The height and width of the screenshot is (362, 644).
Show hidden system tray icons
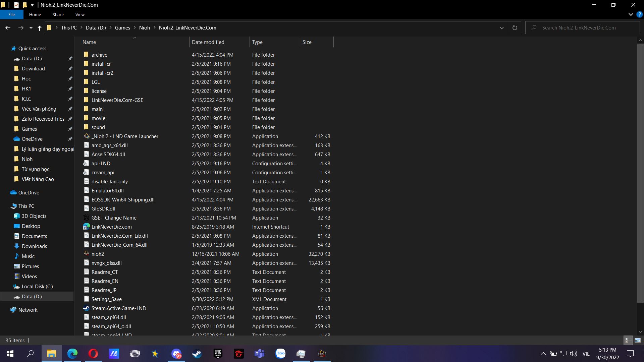coord(543,354)
